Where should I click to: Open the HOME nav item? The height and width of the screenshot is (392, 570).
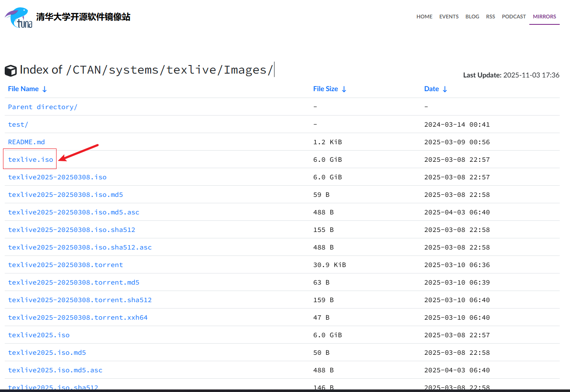point(424,17)
